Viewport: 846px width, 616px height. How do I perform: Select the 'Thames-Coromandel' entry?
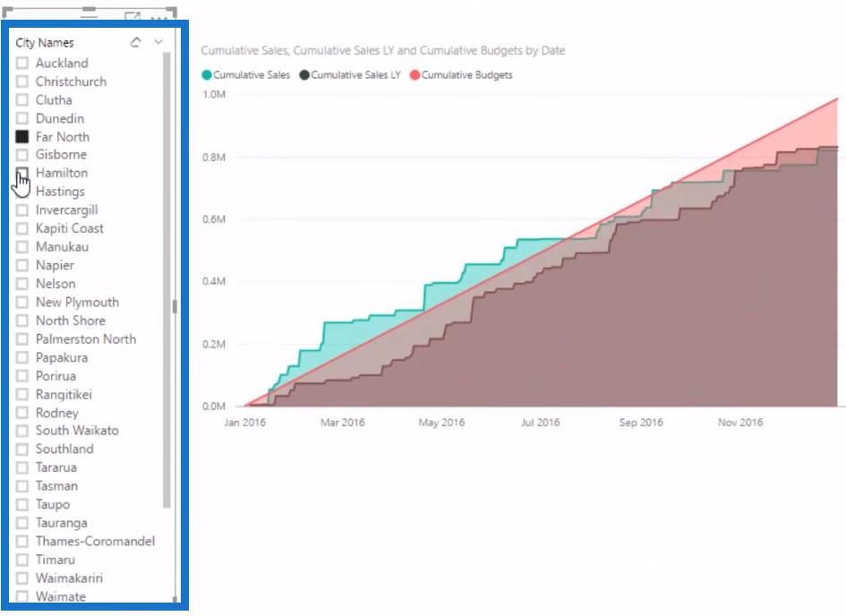96,541
